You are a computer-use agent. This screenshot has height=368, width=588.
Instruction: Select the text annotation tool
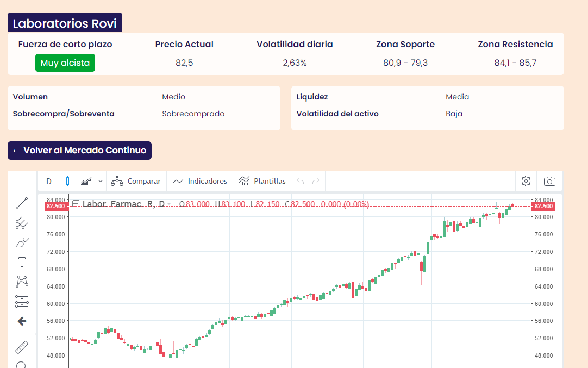22,262
